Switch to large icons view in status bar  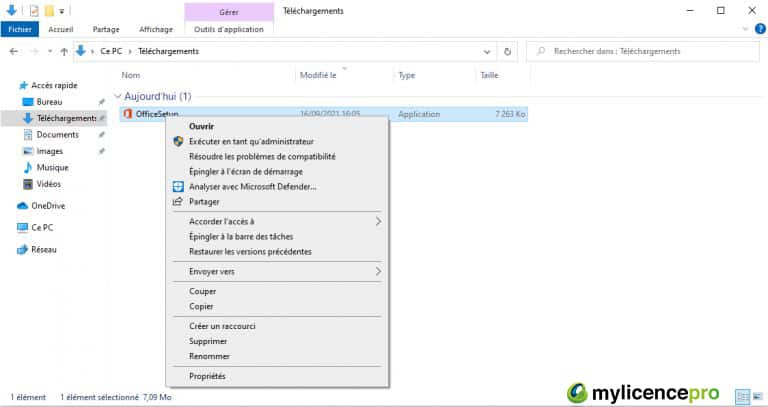(755, 395)
